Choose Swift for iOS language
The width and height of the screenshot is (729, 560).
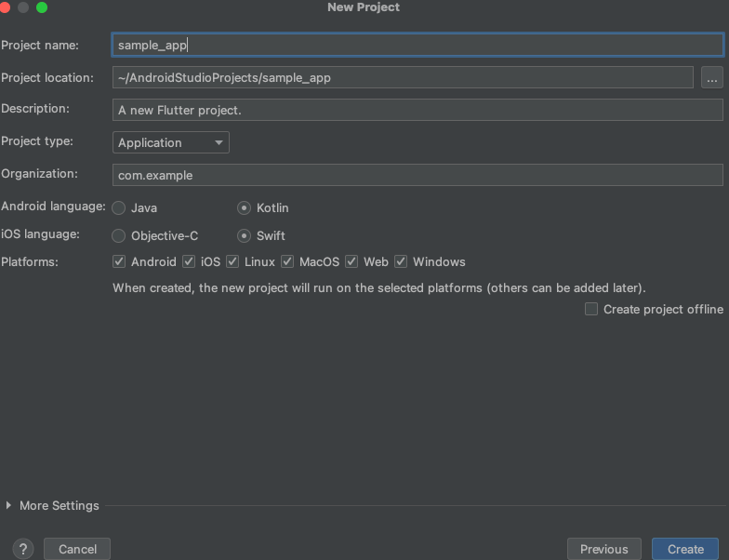(244, 236)
